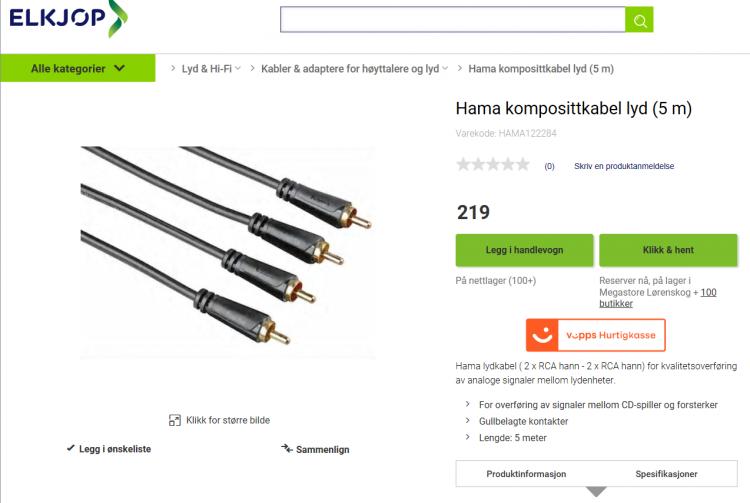Focus the search input field
Screen dimensions: 750x503
(x=453, y=20)
